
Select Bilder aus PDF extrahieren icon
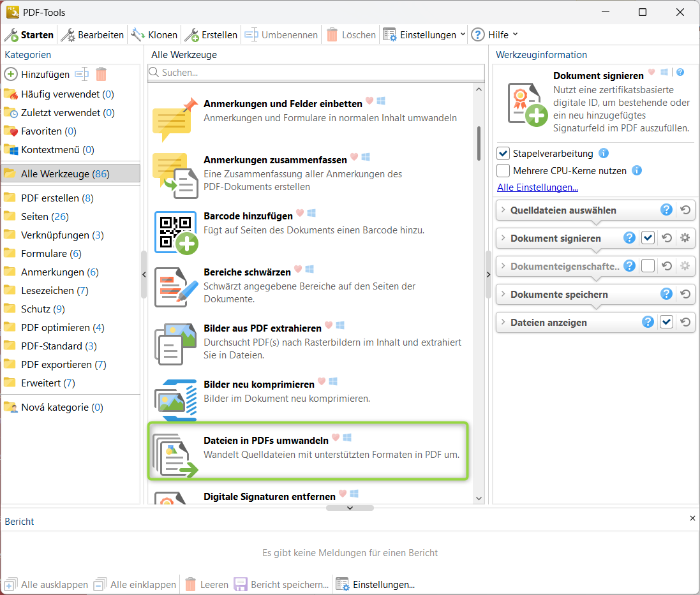coord(175,344)
